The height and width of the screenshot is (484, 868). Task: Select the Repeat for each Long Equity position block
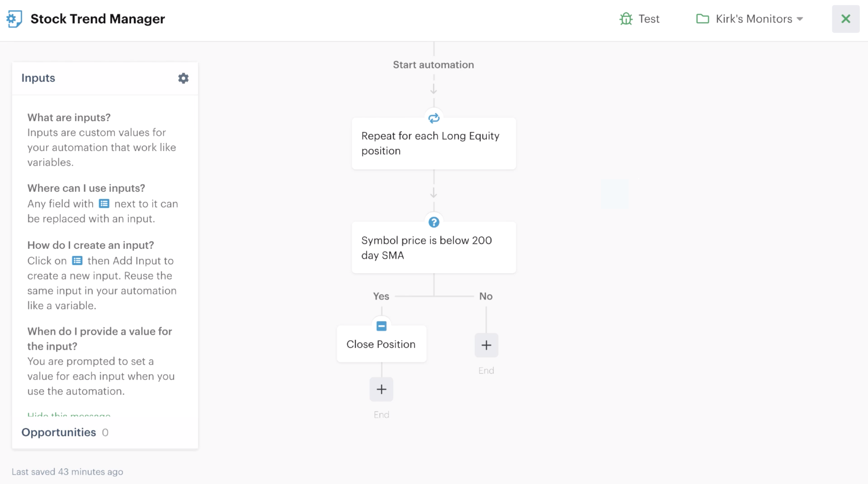pos(434,143)
